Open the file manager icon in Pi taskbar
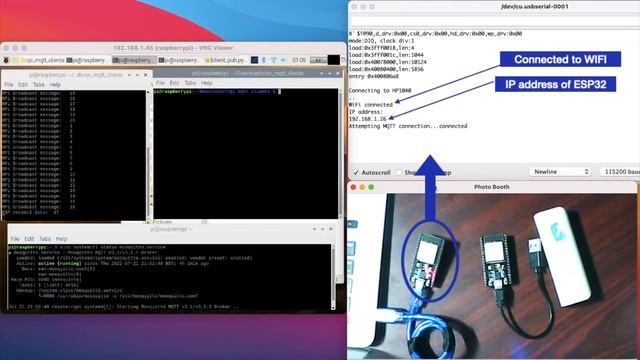 15,60
